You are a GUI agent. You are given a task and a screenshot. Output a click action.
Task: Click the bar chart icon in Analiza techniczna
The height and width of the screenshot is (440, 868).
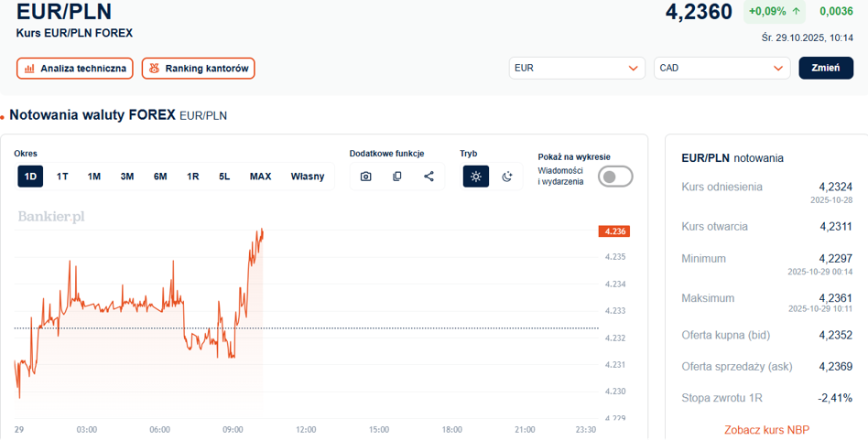click(29, 69)
